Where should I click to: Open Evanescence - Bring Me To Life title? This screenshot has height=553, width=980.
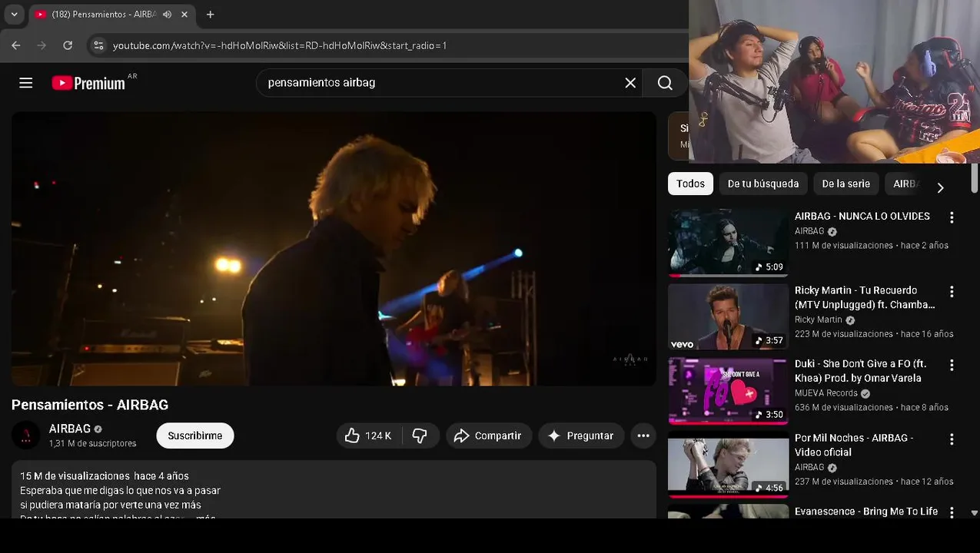[866, 512]
